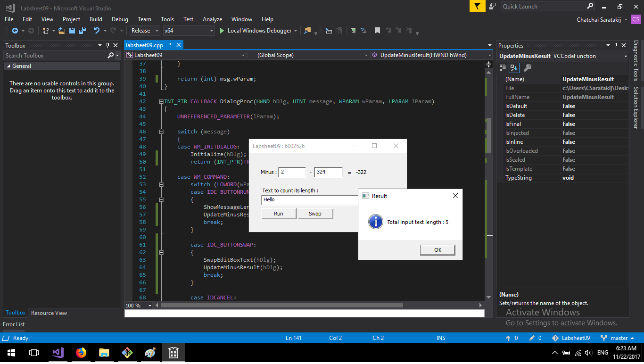Click the green Start Debugging play icon
644x364 pixels.
pyautogui.click(x=222, y=31)
